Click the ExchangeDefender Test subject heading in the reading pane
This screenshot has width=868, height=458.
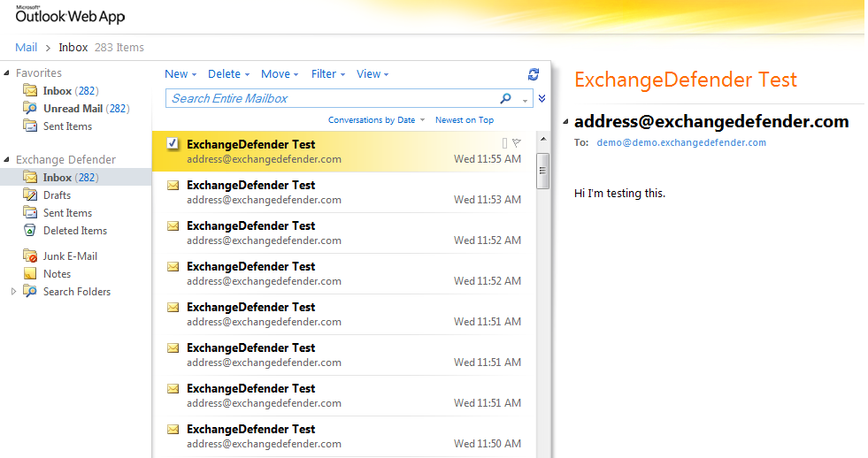tap(686, 80)
